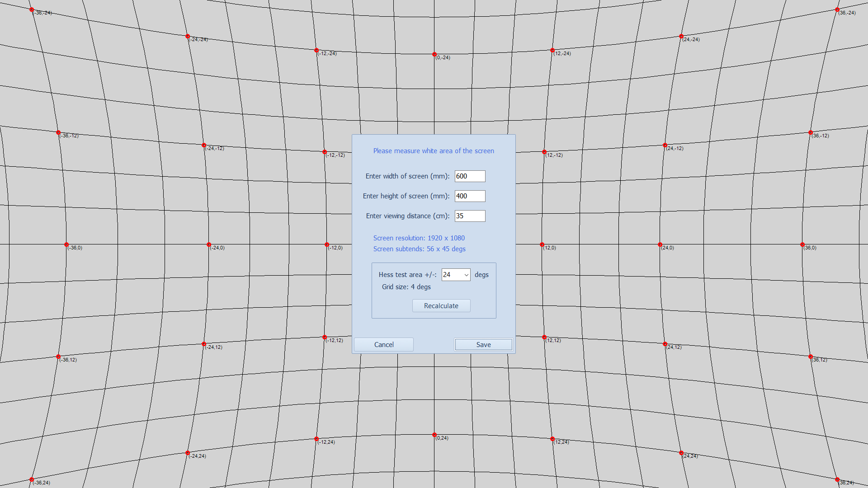Focus the screen width input field
Screen dimensions: 868x488
pyautogui.click(x=470, y=176)
